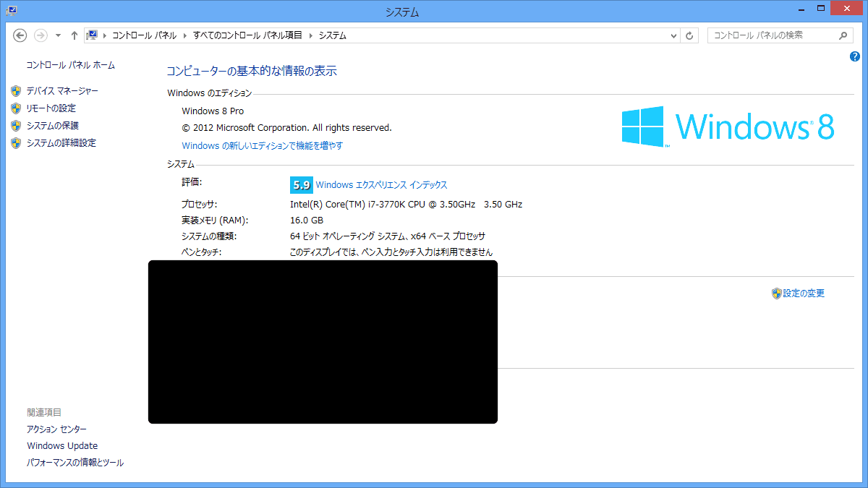Open システムの保護 link

tap(52, 126)
